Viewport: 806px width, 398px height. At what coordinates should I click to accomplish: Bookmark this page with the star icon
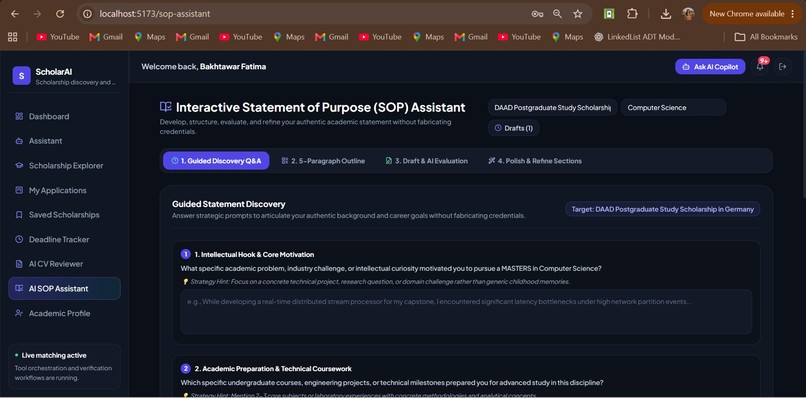click(x=578, y=14)
